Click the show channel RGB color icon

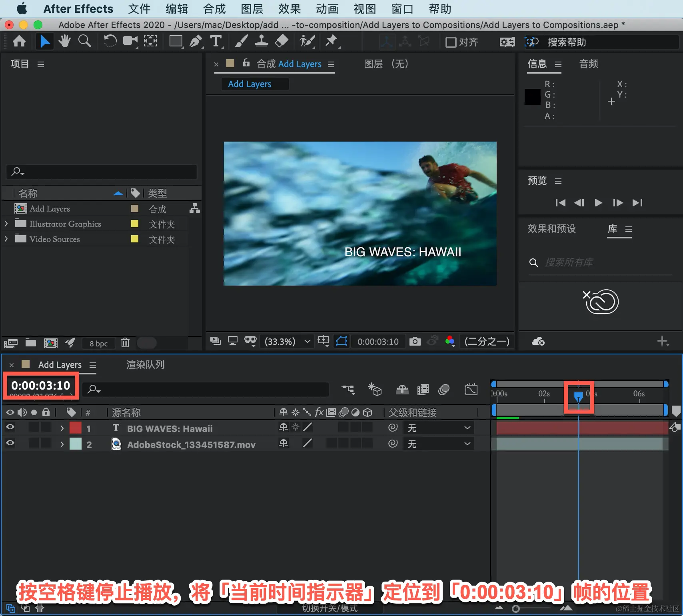(450, 341)
